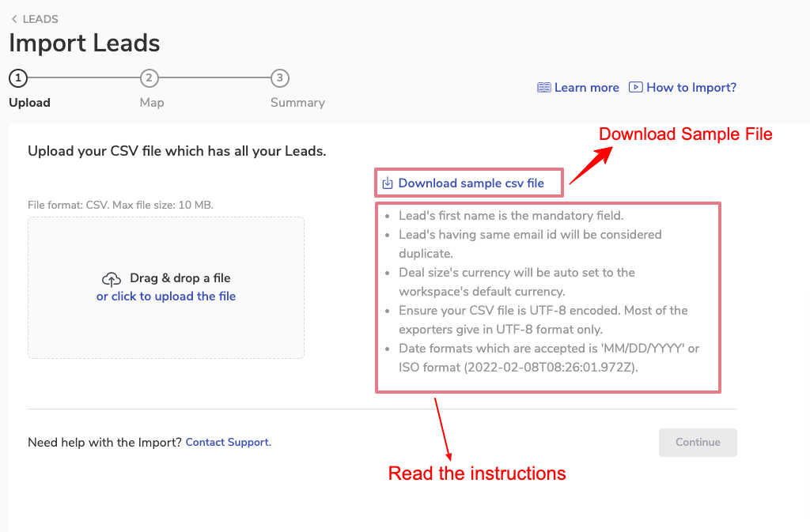Open the Contact Support link
The width and height of the screenshot is (810, 532).
point(229,443)
